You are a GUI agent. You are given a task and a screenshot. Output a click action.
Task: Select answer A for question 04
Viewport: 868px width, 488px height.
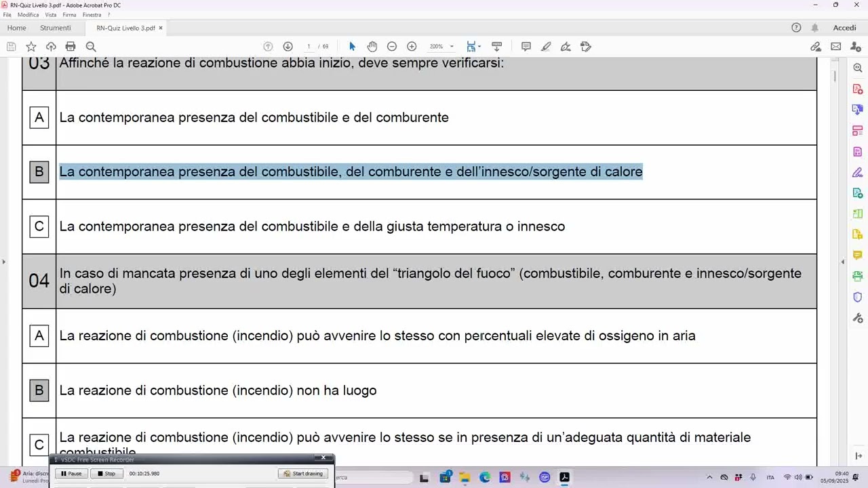[39, 335]
